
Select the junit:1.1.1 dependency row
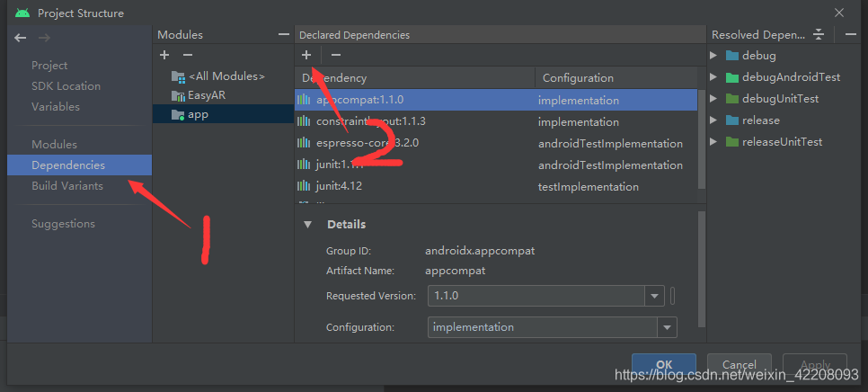tap(495, 165)
